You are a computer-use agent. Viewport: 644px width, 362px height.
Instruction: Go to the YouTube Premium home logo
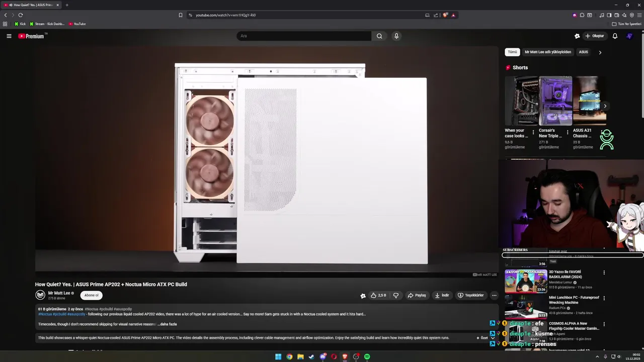click(31, 36)
